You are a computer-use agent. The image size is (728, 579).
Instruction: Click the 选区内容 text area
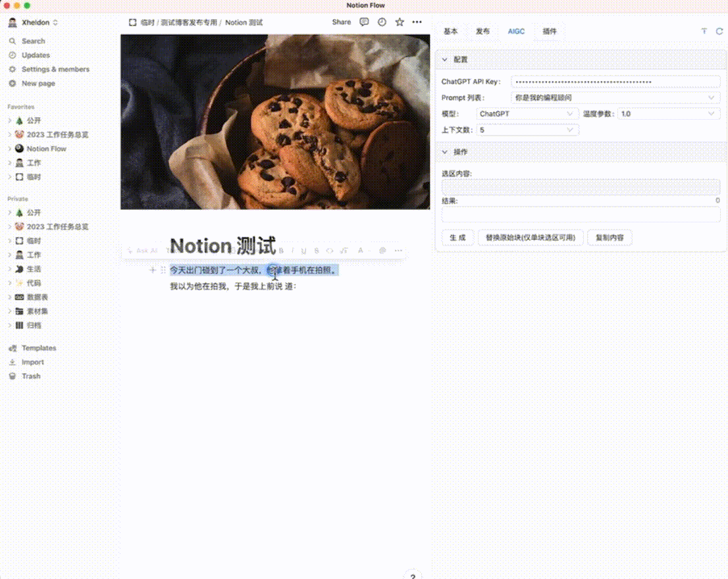[x=581, y=187]
